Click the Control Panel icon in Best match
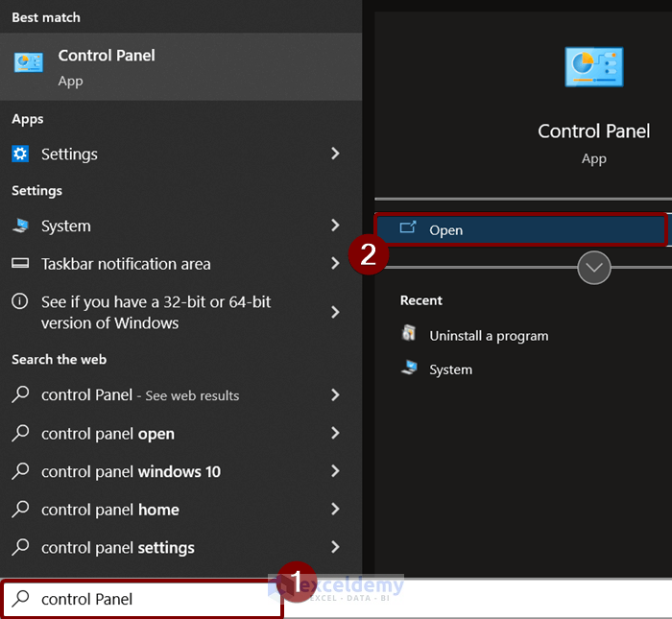The image size is (672, 619). click(x=28, y=62)
